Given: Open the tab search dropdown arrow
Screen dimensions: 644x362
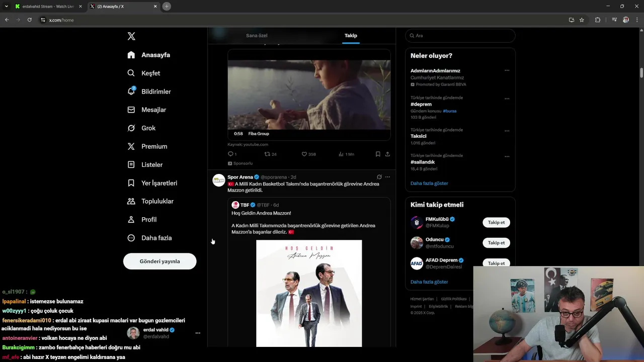Looking at the screenshot, I should point(6,6).
